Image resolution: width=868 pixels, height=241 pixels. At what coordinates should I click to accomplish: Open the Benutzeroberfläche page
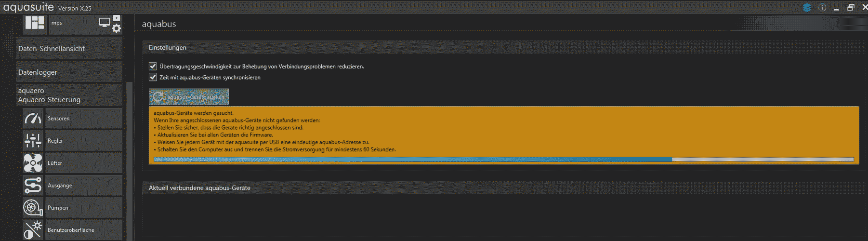tap(83, 230)
